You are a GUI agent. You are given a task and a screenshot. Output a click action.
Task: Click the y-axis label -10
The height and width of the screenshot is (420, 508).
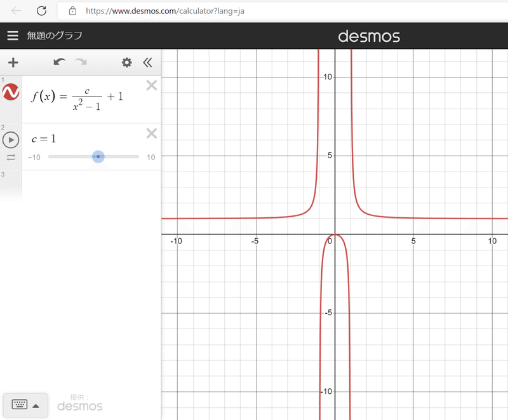pyautogui.click(x=326, y=391)
